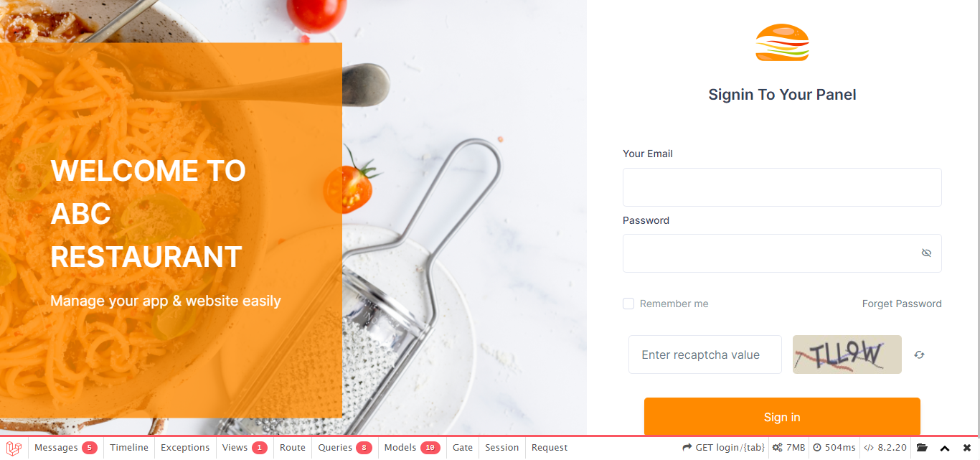
Task: Click the burger logo above the sign-in heading
Action: click(782, 42)
